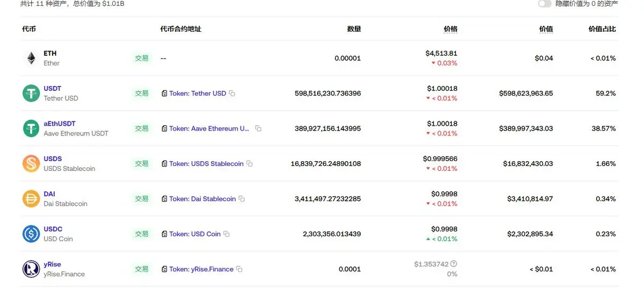644x290 pixels.
Task: Click contract document icon beside Token: Dai Stablecoin
Action: point(164,199)
